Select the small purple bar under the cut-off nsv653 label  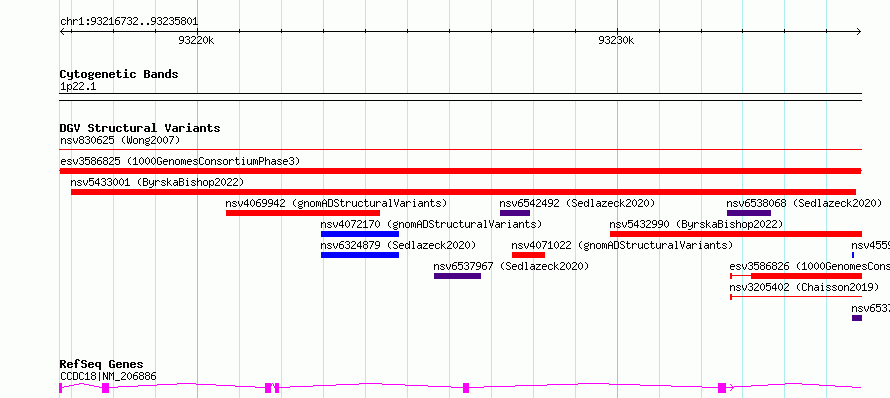pyautogui.click(x=857, y=318)
